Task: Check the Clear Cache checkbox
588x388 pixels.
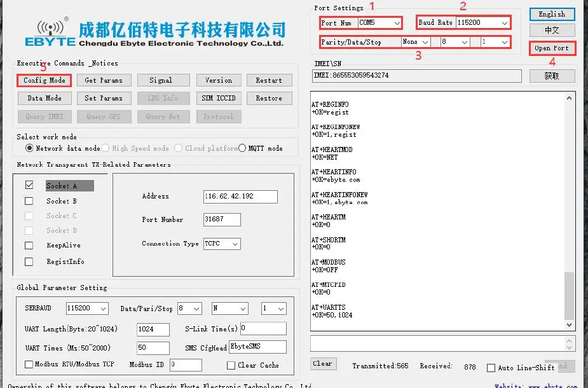Action: (x=231, y=366)
